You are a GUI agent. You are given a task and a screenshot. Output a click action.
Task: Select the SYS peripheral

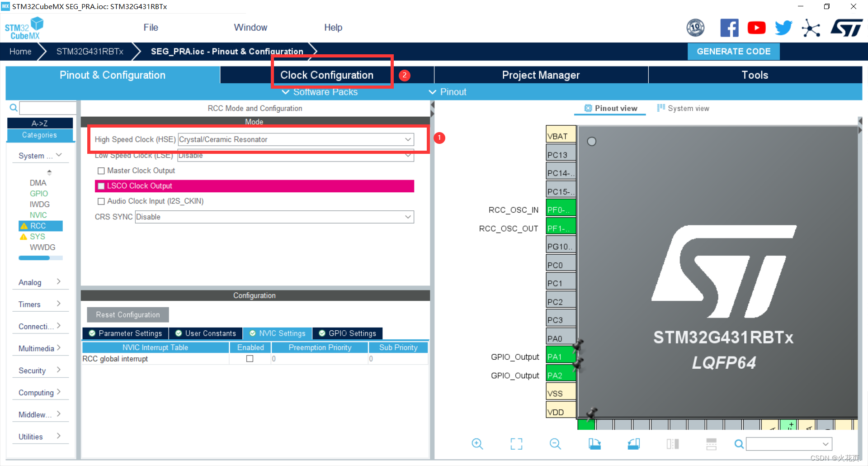coord(38,237)
